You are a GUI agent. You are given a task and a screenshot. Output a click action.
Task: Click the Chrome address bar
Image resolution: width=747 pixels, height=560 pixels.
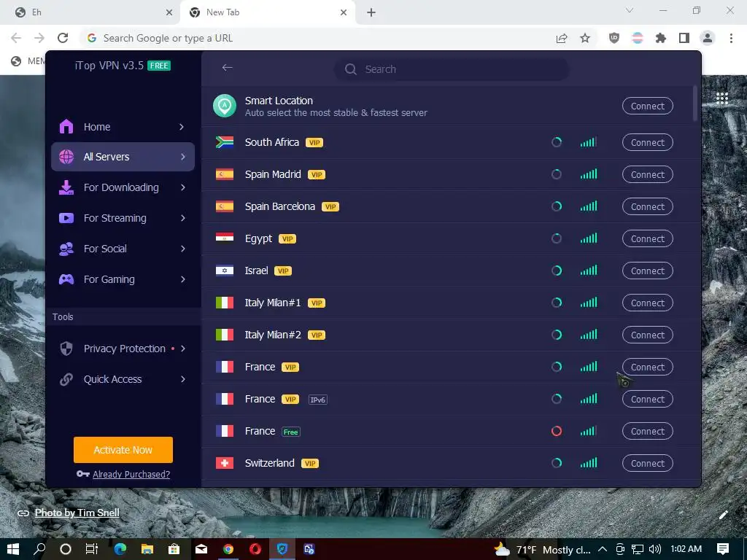(314, 38)
